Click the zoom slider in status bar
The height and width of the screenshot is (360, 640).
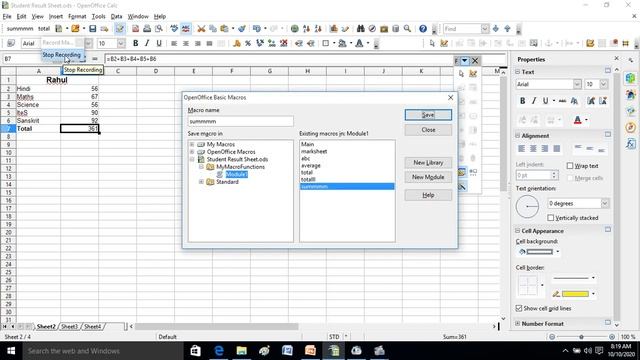click(x=582, y=337)
